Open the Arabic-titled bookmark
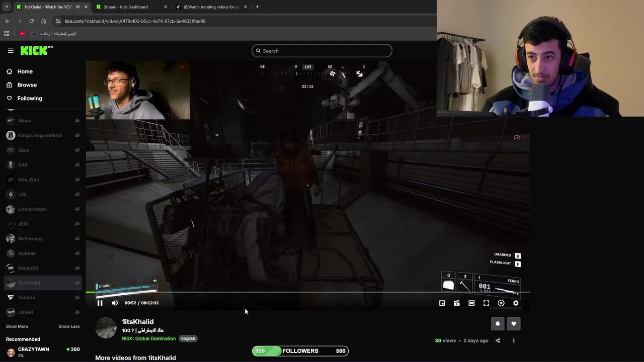This screenshot has height=362, width=644. (x=54, y=34)
